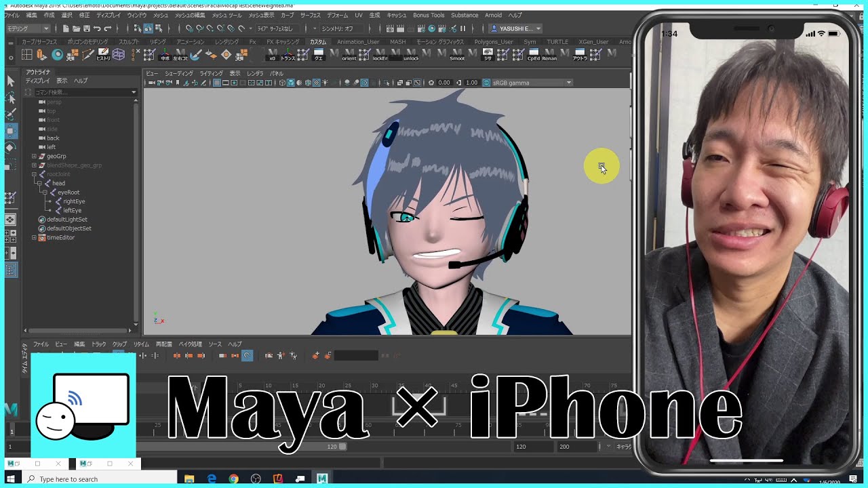
Task: Open the モデリング menu set dropdown
Action: pos(28,28)
